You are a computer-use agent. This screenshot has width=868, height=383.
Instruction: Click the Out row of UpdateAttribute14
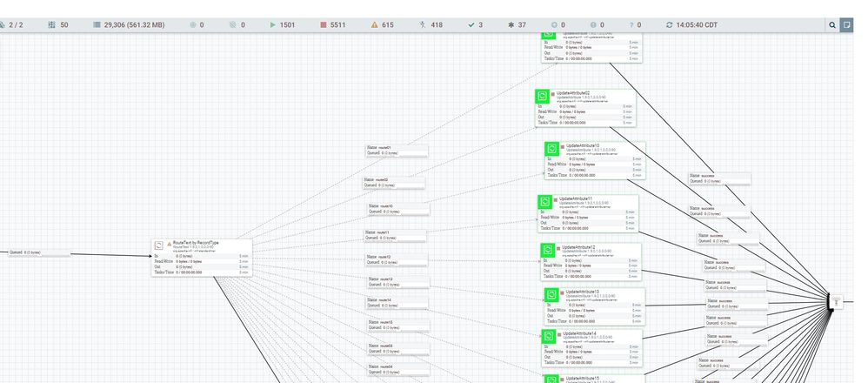click(x=591, y=357)
